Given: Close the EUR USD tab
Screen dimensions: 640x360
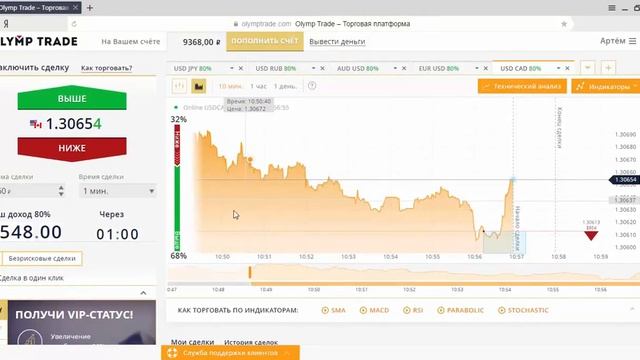Looking at the screenshot, I should pos(486,68).
